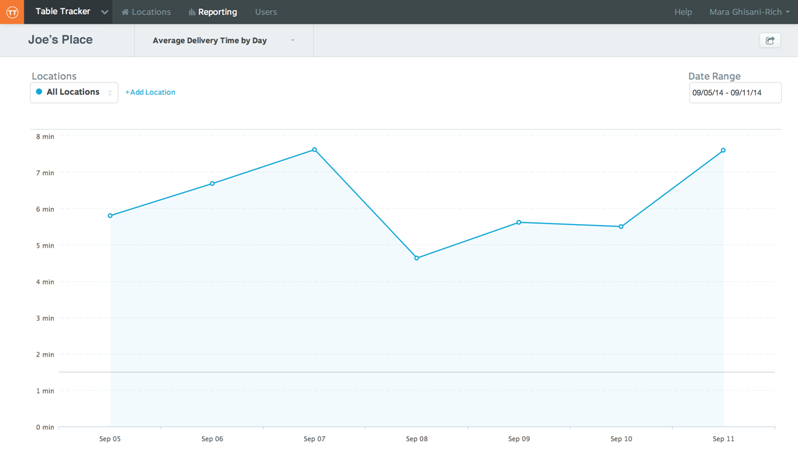Image resolution: width=798 pixels, height=473 pixels.
Task: Open the Mara Ghisani-Rich user menu
Action: coord(749,12)
